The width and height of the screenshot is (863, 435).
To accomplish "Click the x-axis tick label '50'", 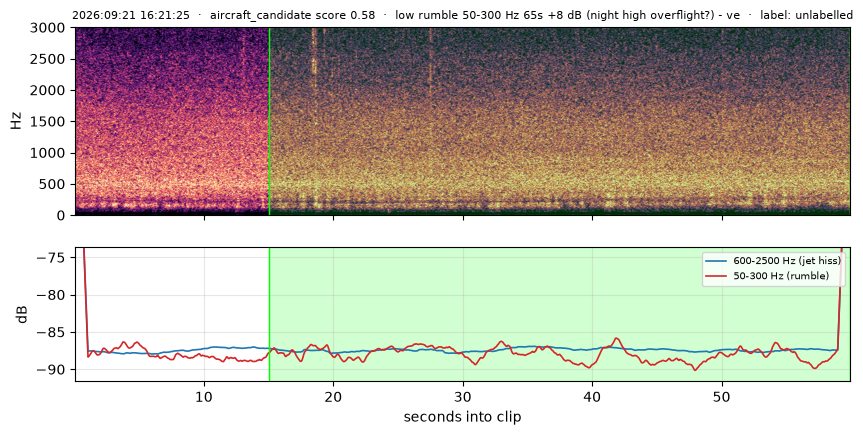I will (722, 396).
